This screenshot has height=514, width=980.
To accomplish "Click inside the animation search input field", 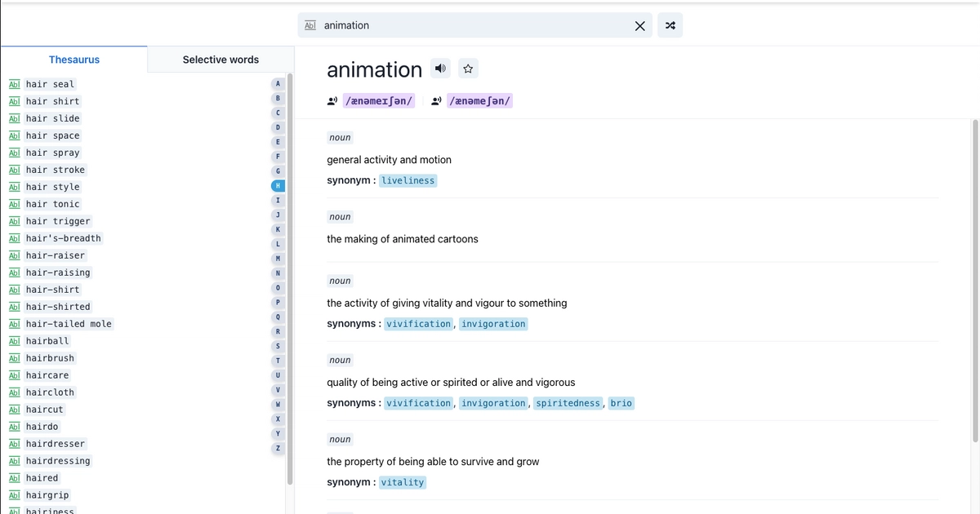I will click(449, 25).
